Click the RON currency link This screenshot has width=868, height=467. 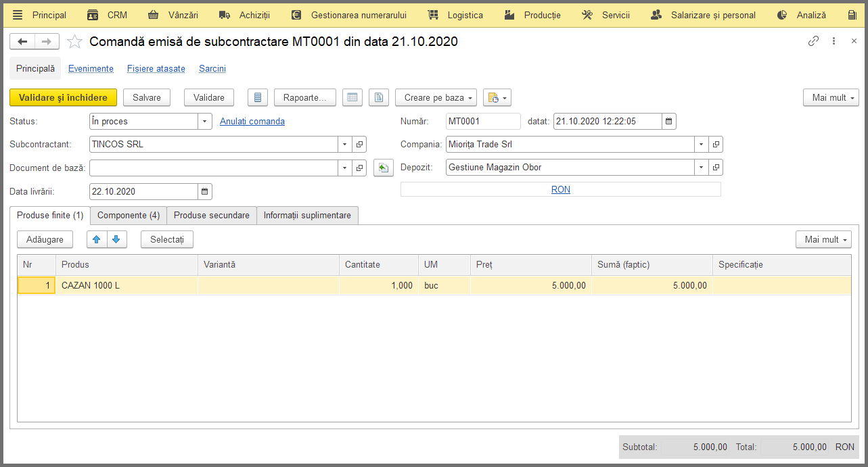(561, 190)
